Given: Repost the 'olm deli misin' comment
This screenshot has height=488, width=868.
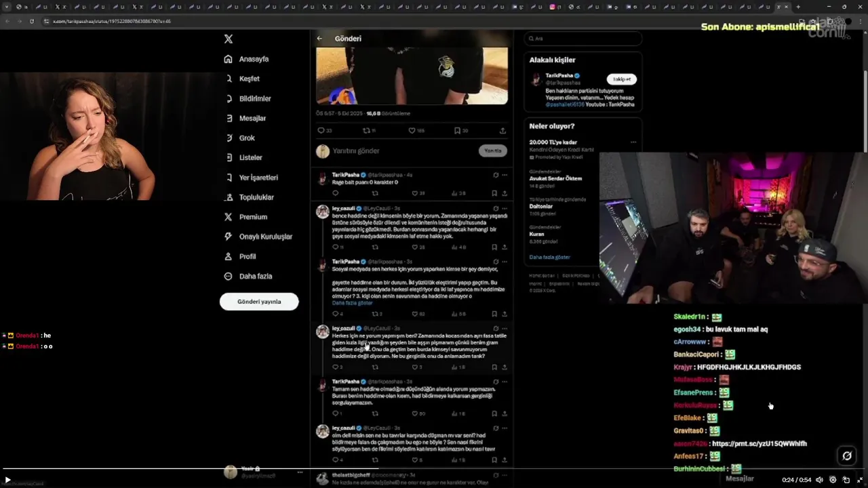Looking at the screenshot, I should pyautogui.click(x=375, y=460).
